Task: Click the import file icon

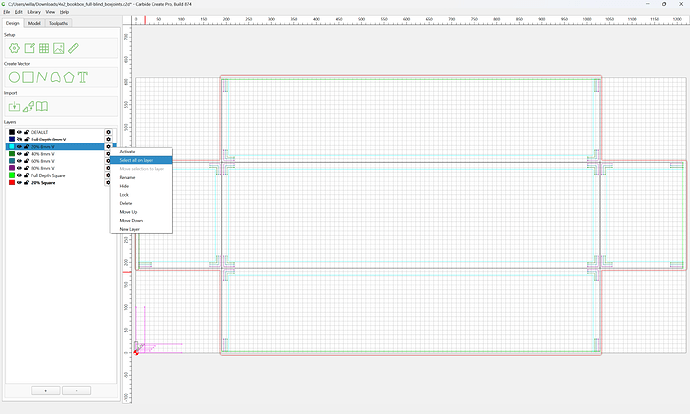Action: pyautogui.click(x=14, y=106)
